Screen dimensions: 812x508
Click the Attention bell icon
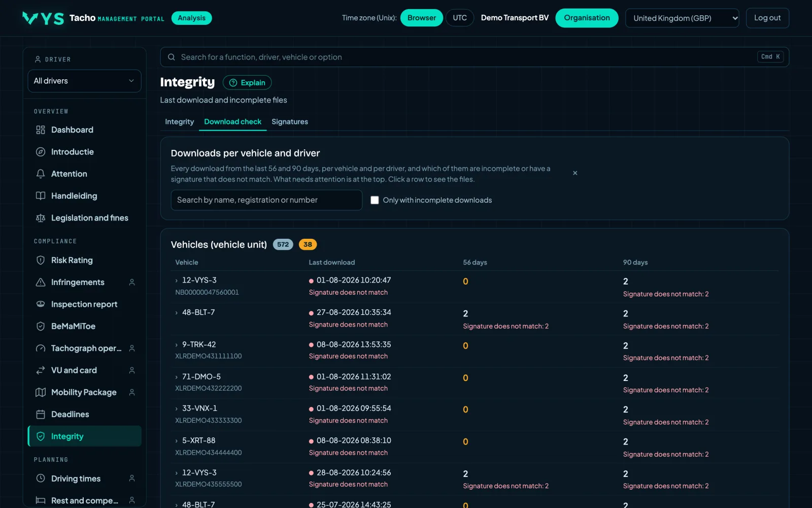pos(41,174)
